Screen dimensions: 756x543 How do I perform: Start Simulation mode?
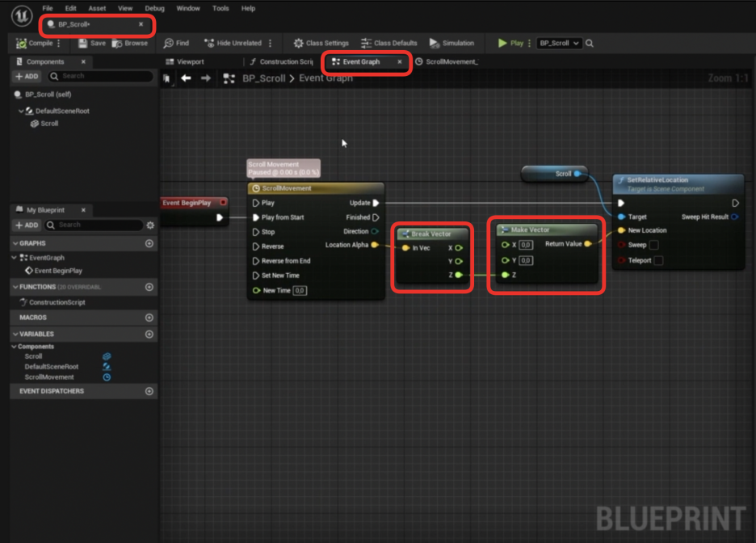pyautogui.click(x=451, y=44)
